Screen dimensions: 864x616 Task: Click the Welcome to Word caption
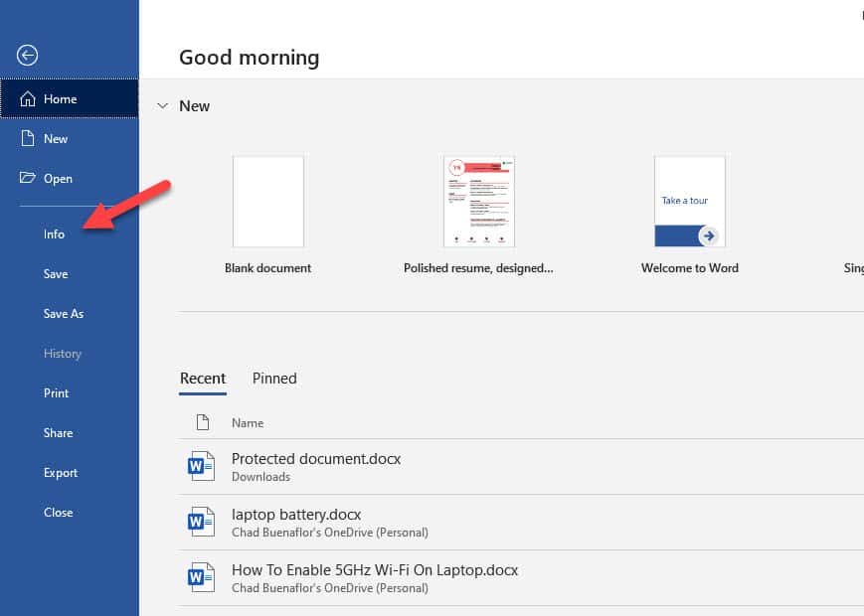[x=690, y=268]
